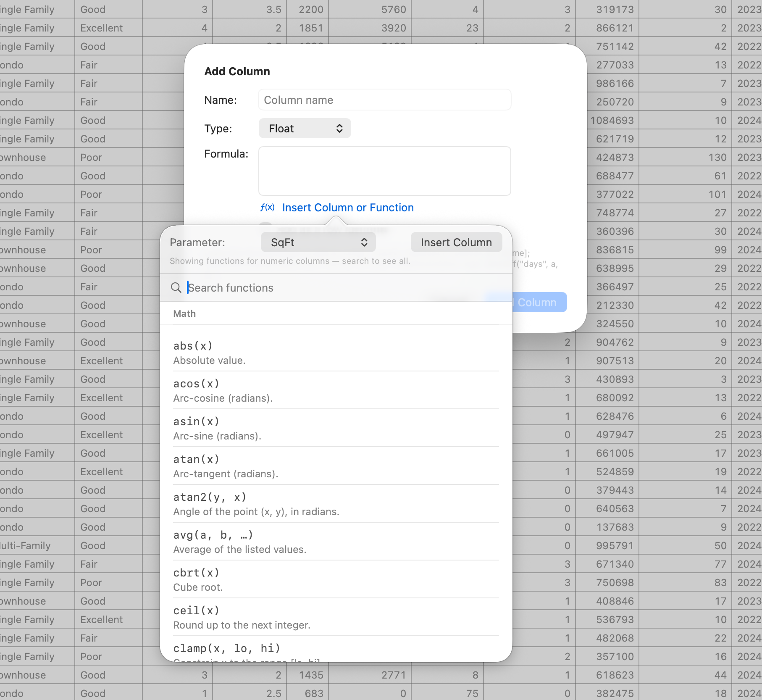Click the Column name input field
The image size is (762, 700).
pos(385,100)
